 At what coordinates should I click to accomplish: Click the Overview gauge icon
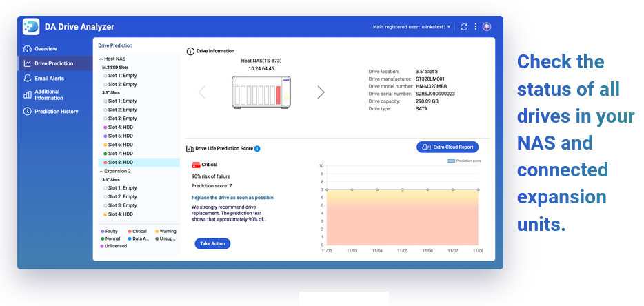pyautogui.click(x=28, y=48)
